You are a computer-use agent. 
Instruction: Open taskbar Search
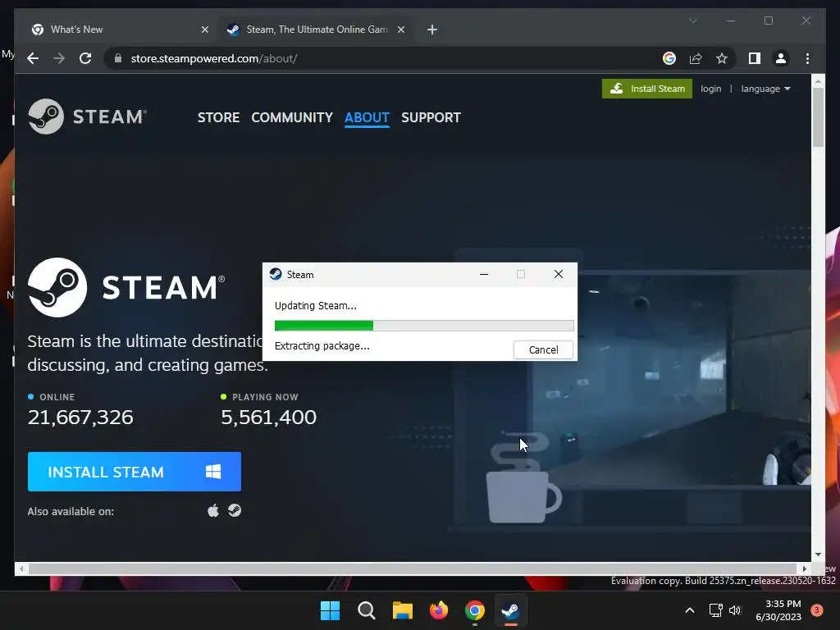[x=367, y=610]
